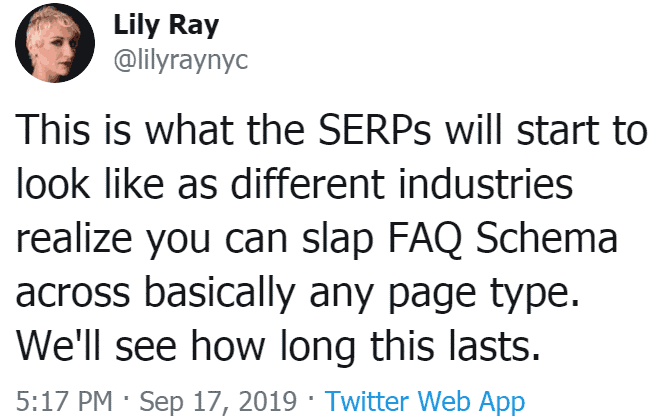Click the opening words This is what

pos(111,133)
